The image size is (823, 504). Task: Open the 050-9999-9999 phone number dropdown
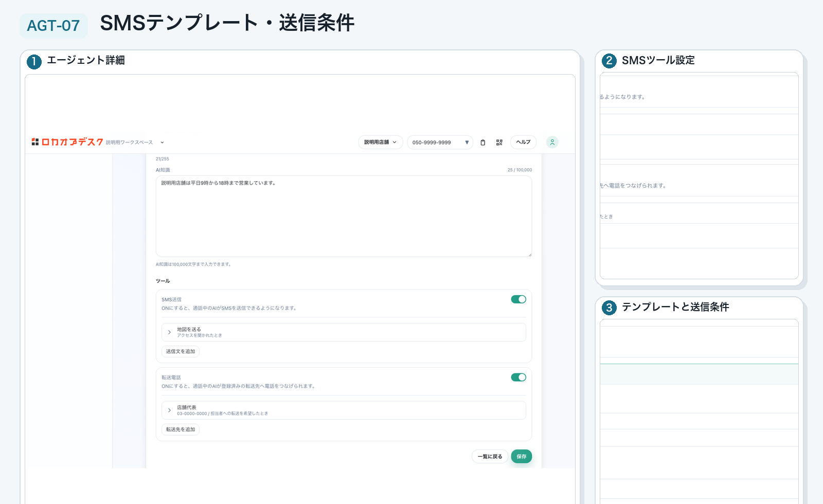point(440,142)
